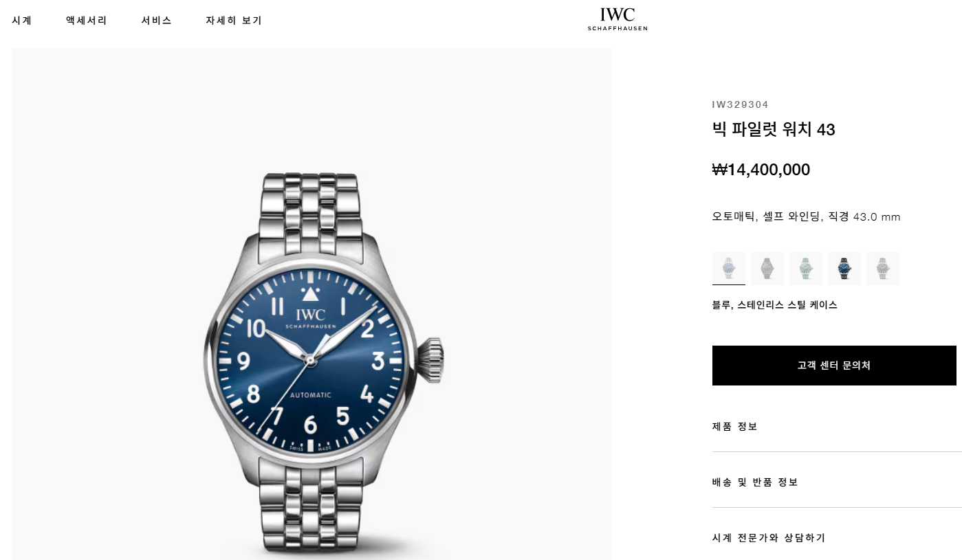Click the 고객 센터 문의처 button
Image resolution: width=962 pixels, height=560 pixels.
point(834,366)
